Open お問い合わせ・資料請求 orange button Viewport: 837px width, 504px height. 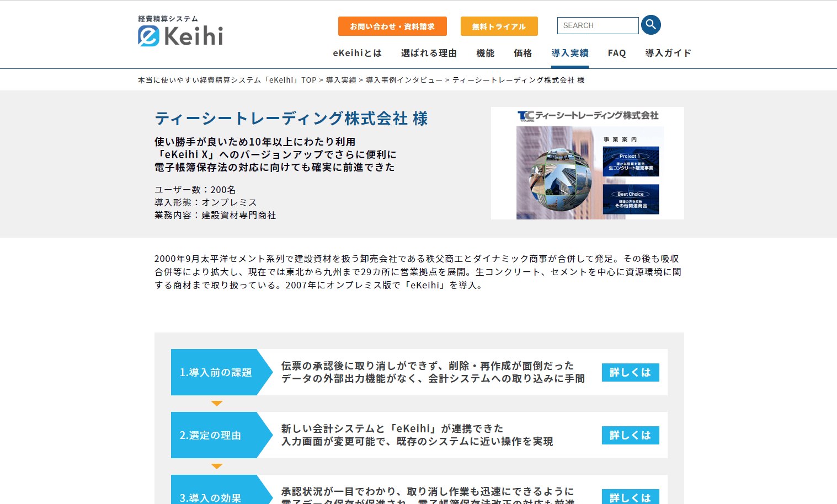[392, 26]
